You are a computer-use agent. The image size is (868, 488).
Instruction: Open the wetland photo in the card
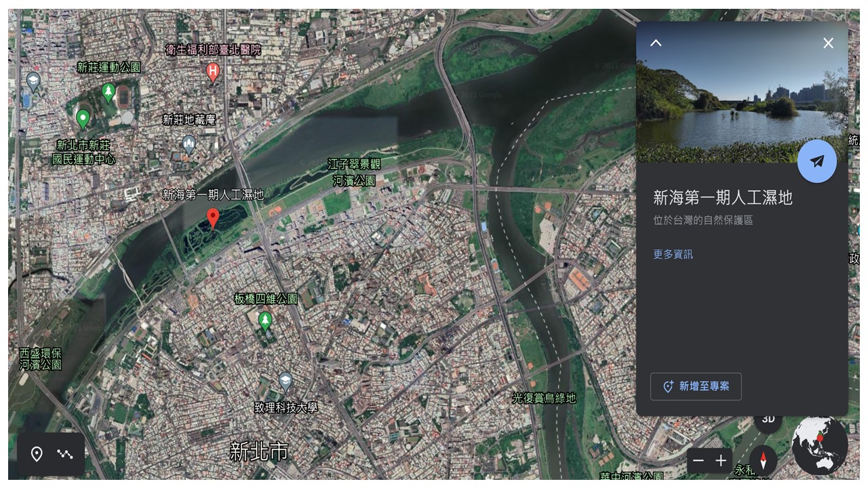coord(742,92)
